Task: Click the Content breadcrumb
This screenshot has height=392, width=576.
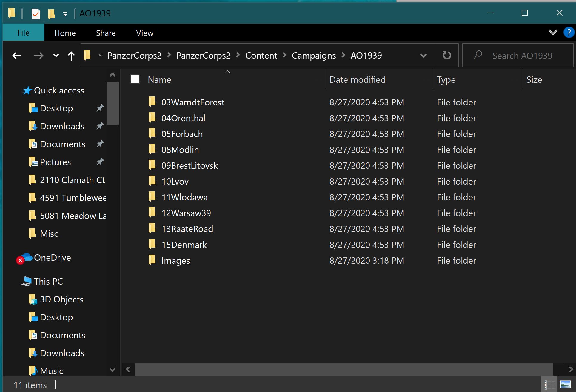Action: point(261,55)
